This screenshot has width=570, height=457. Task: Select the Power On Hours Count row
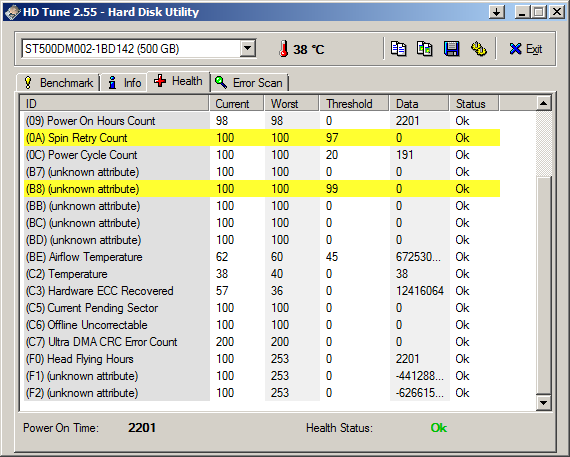point(262,121)
